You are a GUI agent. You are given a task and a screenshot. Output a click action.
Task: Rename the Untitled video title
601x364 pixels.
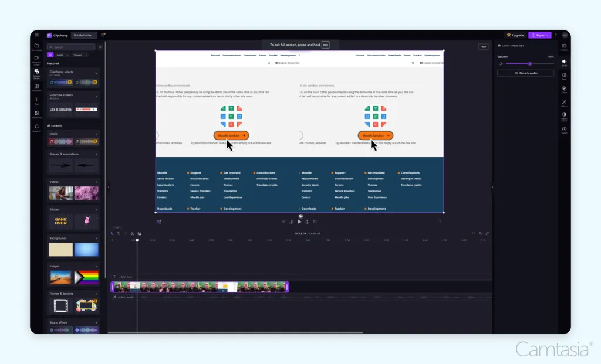pos(83,35)
